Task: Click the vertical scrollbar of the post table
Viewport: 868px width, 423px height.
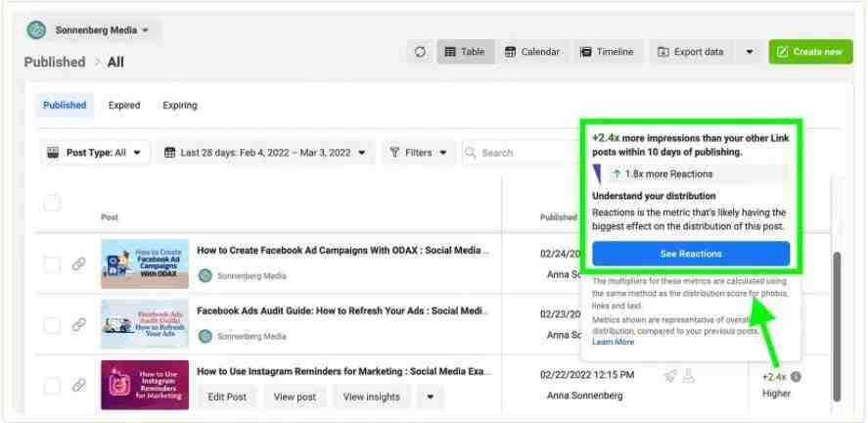Action: click(837, 327)
